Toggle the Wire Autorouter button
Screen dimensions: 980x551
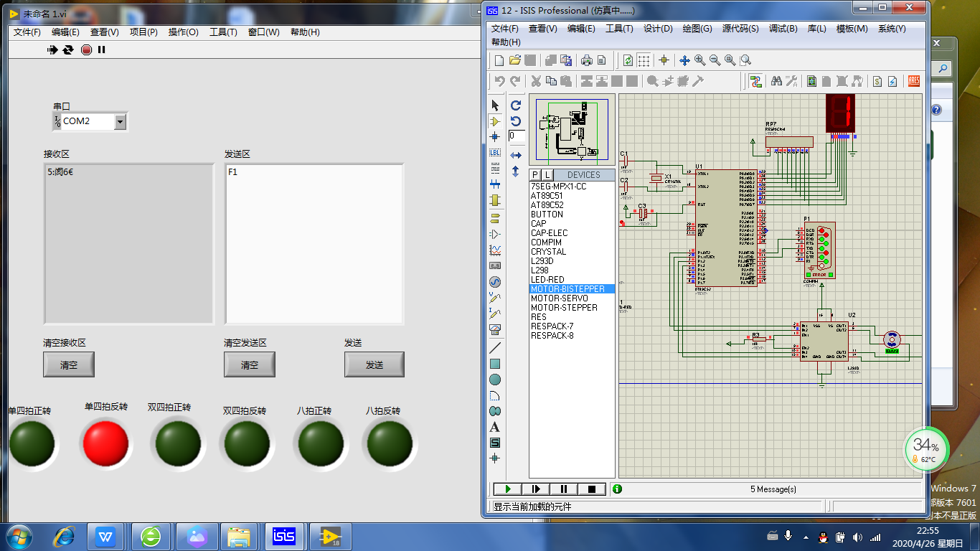point(755,81)
